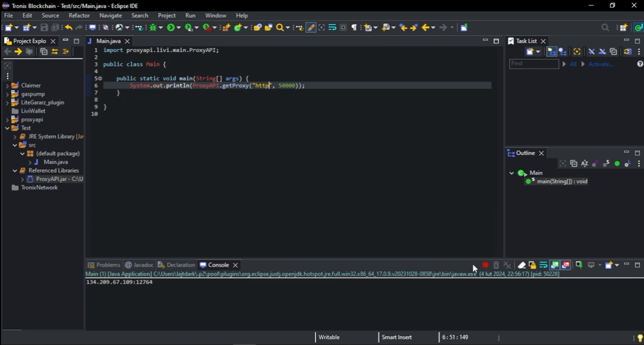The image size is (644, 345).
Task: Expand the proxyapi project
Action: 7,119
